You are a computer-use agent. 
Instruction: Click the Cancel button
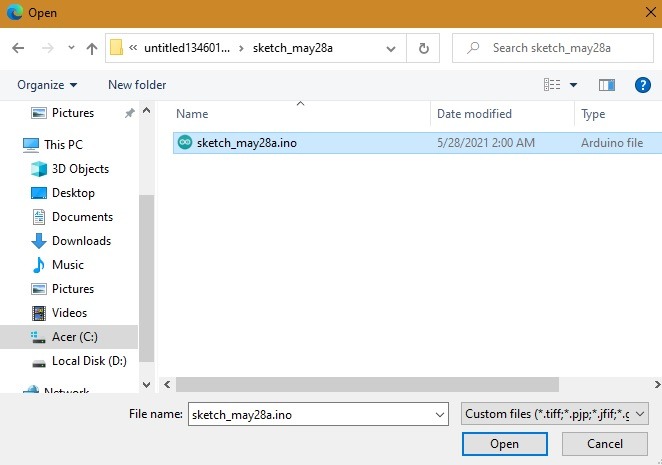(x=605, y=444)
